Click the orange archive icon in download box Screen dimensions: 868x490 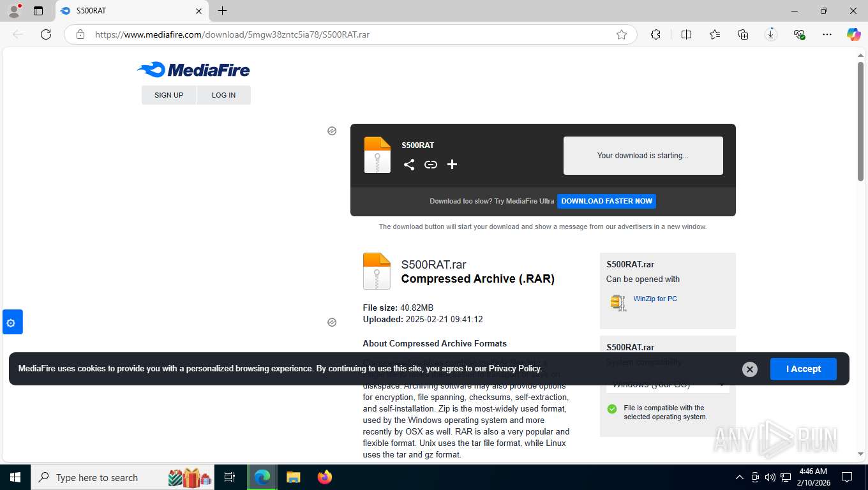[x=377, y=155]
